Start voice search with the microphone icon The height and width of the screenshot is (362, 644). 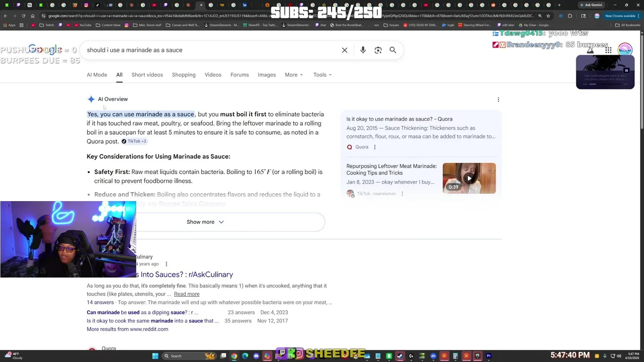point(363,50)
